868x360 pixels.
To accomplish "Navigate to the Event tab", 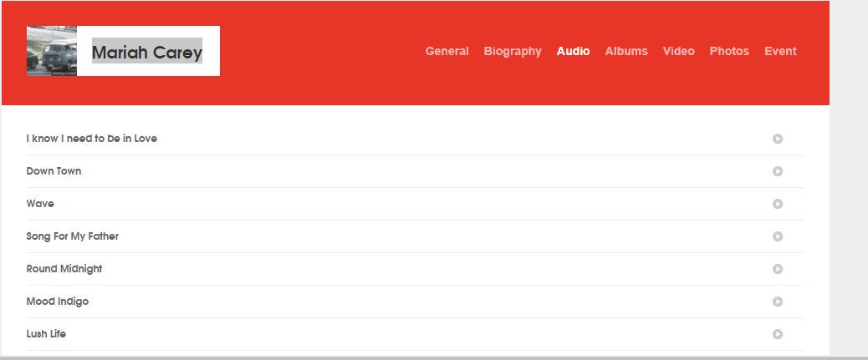I will 780,51.
